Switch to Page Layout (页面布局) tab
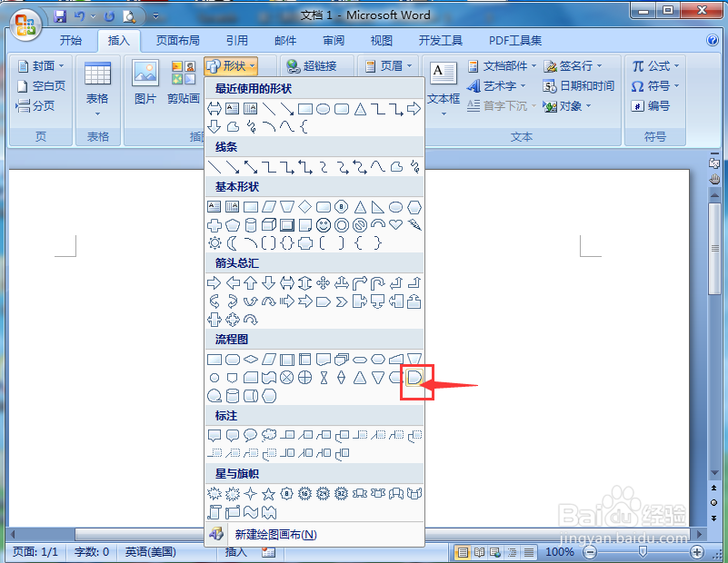 point(178,41)
